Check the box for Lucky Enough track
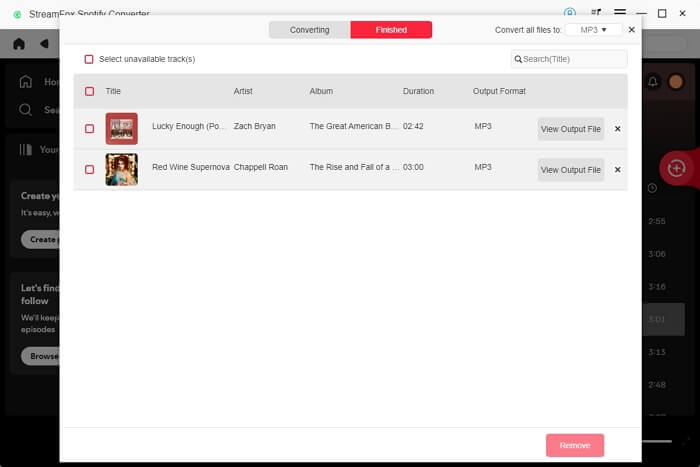 [89, 129]
